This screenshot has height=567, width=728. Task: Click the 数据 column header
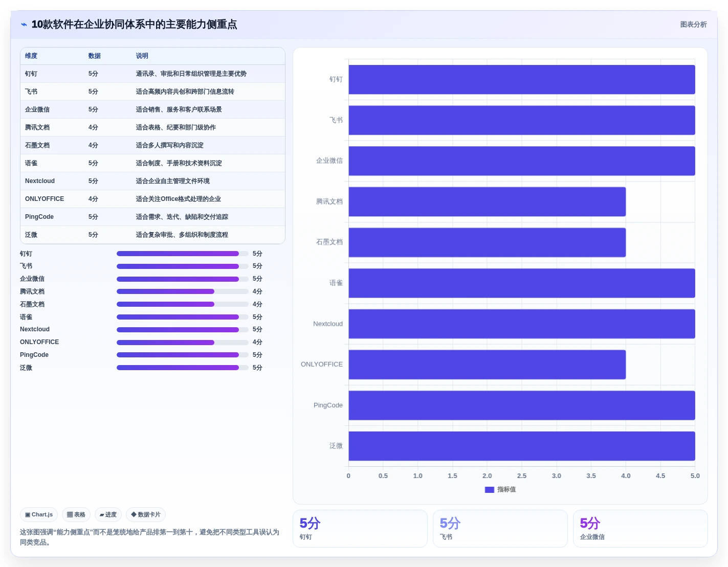[x=94, y=56]
